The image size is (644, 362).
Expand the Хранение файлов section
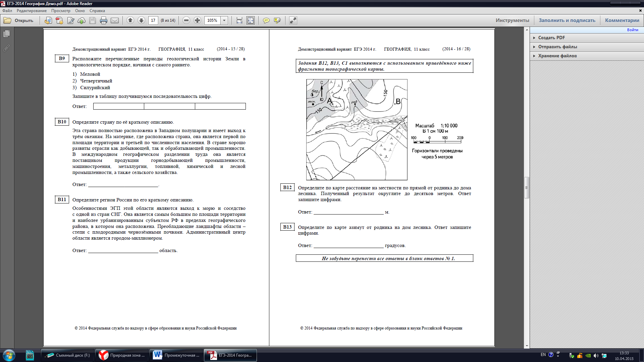click(587, 56)
